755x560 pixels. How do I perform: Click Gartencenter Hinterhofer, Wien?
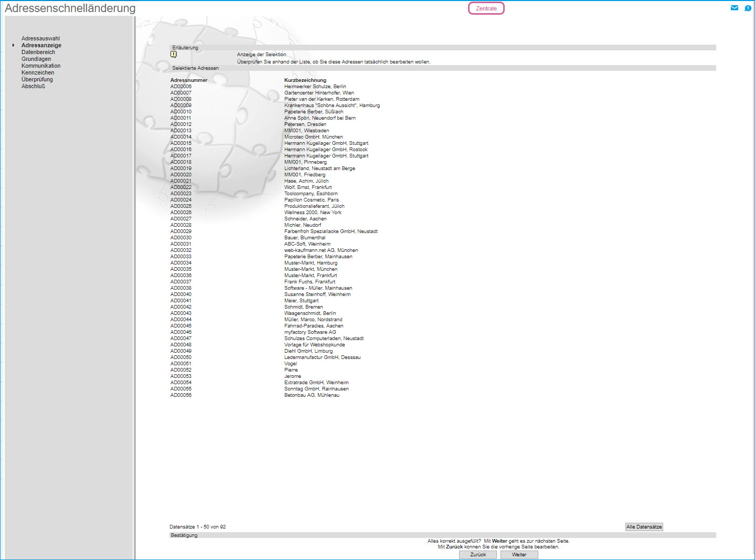tap(319, 93)
